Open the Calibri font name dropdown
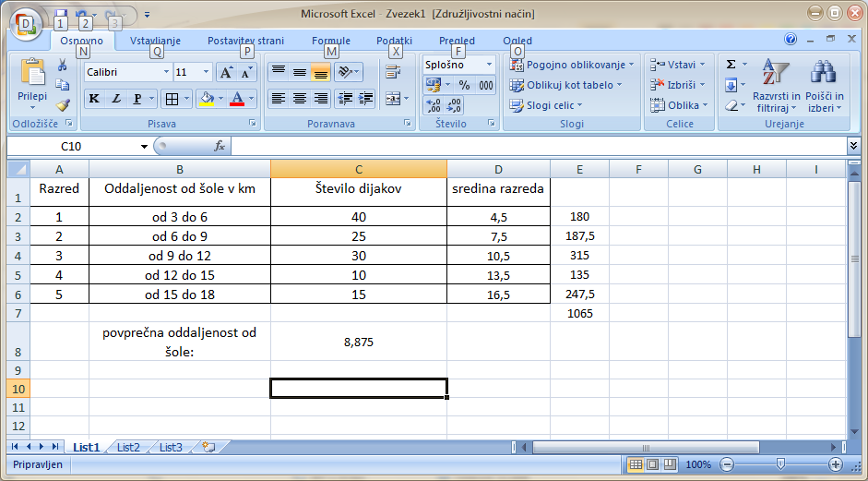This screenshot has width=868, height=481. [x=166, y=72]
